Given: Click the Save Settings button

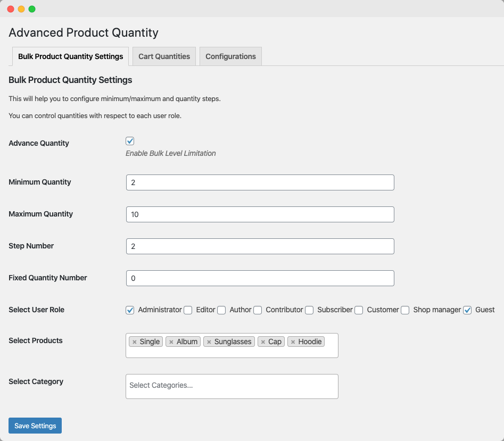Looking at the screenshot, I should 35,426.
